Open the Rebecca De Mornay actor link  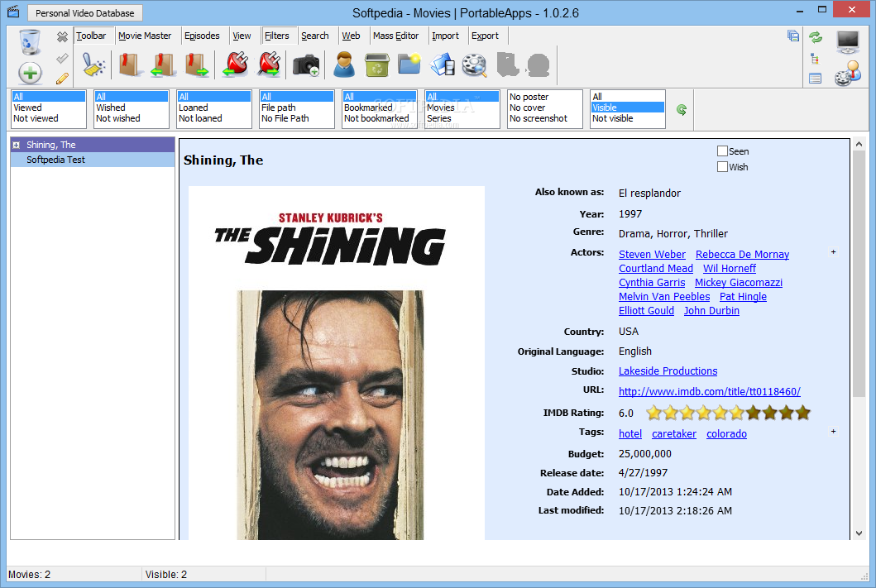pyautogui.click(x=742, y=254)
